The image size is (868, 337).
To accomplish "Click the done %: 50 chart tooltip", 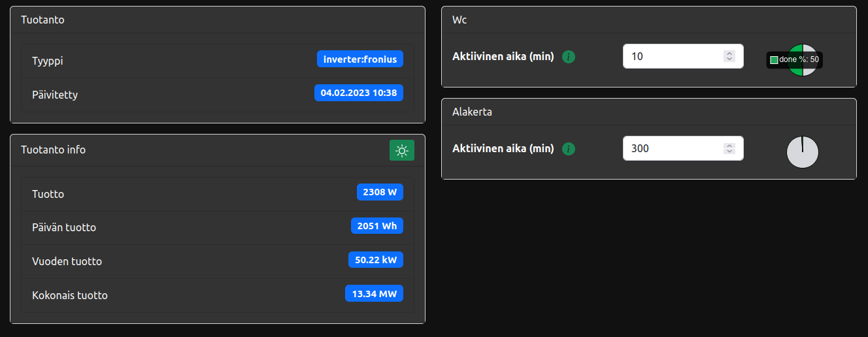I will pyautogui.click(x=794, y=60).
